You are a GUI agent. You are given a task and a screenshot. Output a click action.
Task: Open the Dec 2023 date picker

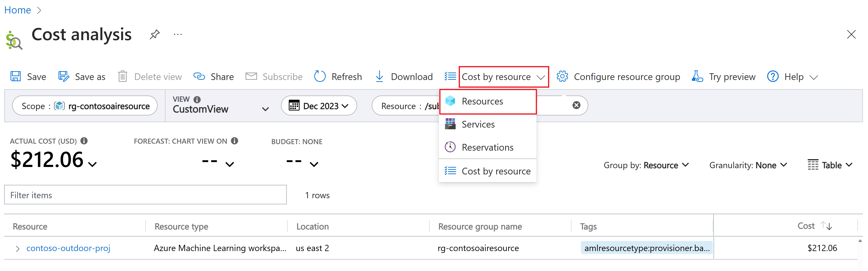319,105
